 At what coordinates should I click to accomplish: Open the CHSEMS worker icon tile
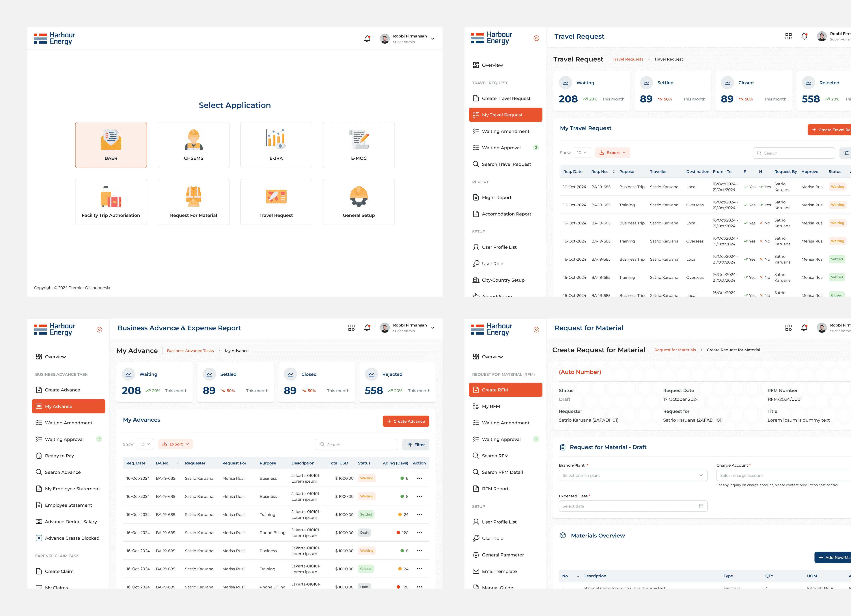click(x=193, y=144)
